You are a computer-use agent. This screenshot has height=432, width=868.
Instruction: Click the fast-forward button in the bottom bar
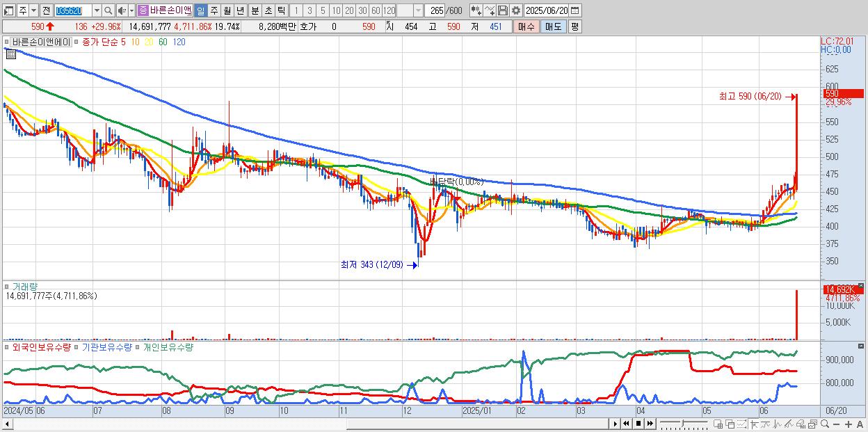tap(650, 424)
